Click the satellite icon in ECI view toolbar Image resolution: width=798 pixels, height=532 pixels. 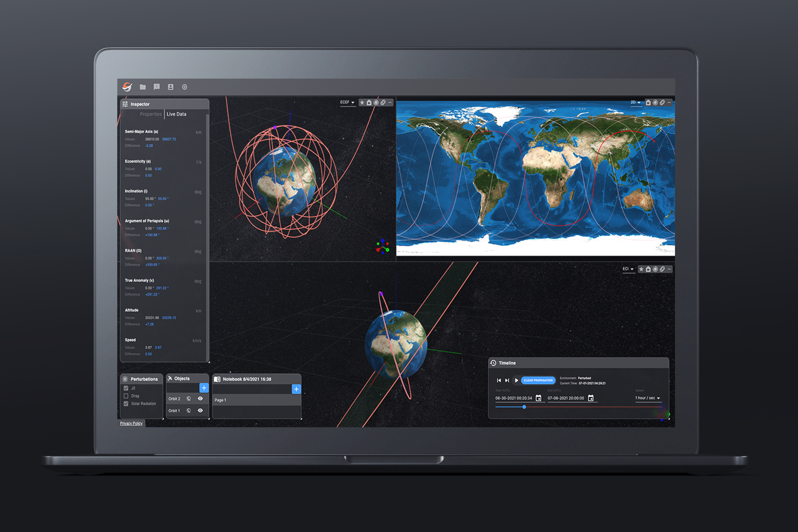663,269
